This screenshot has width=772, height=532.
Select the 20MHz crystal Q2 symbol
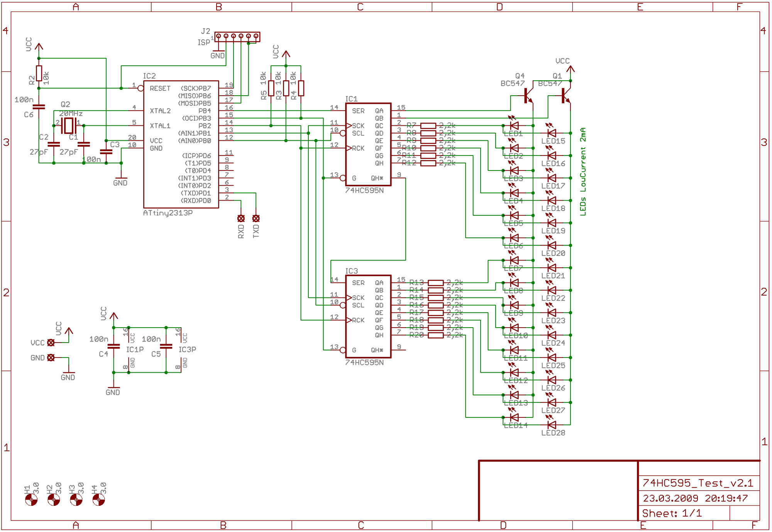69,125
